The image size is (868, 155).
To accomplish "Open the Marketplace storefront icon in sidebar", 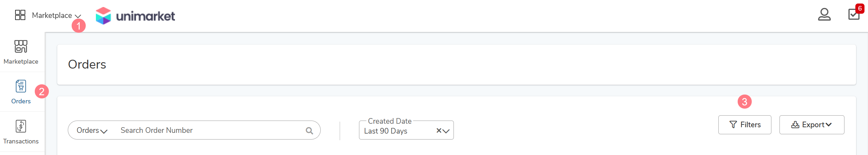I will (21, 46).
